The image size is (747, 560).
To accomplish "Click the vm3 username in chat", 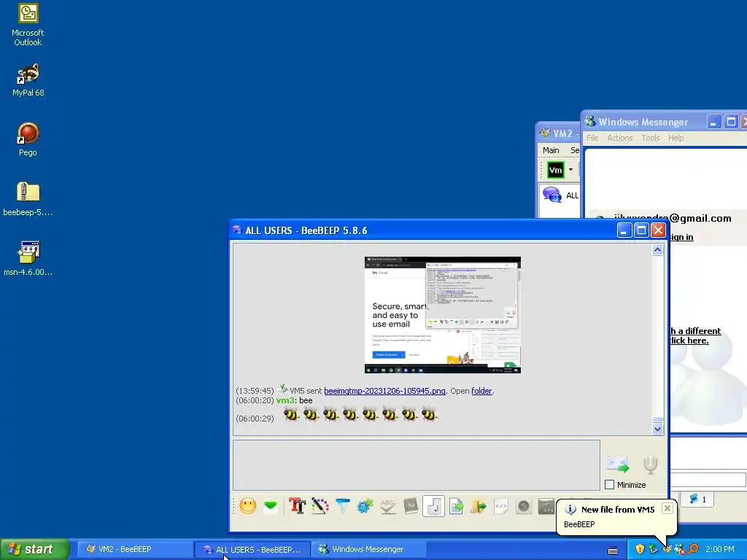I will pyautogui.click(x=285, y=400).
